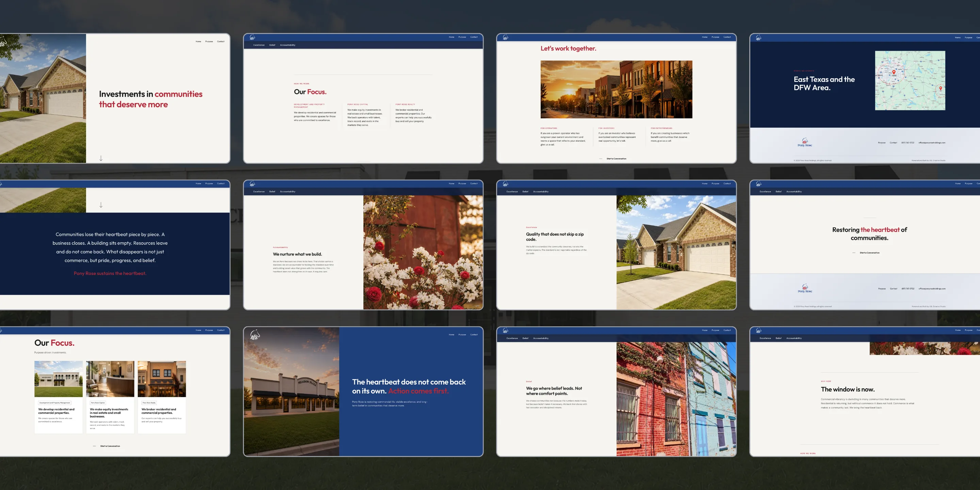
Task: Click the horse logo in the East Texas mockup header
Action: [758, 38]
